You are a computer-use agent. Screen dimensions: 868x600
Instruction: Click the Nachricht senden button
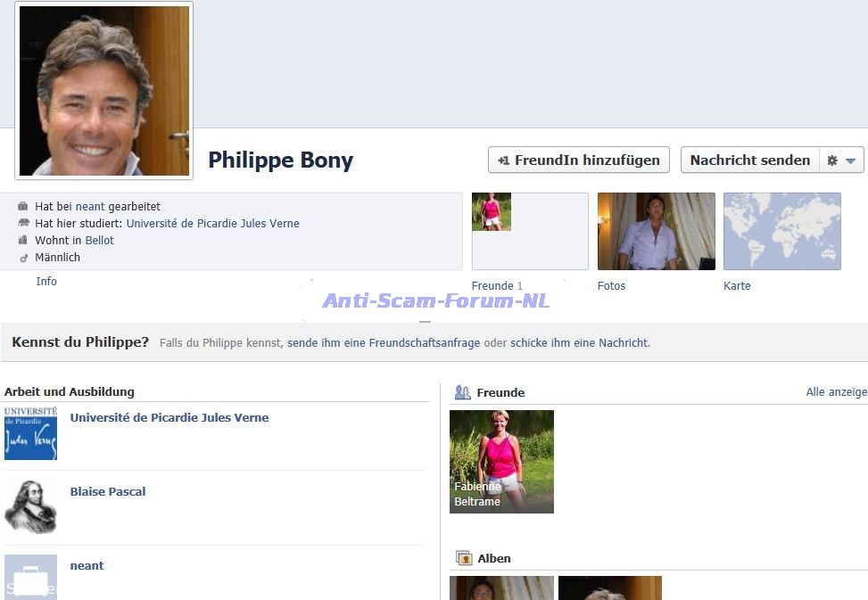[x=749, y=160]
